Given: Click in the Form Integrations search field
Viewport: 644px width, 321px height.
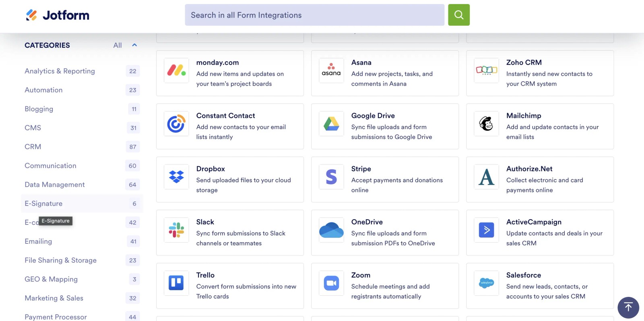Looking at the screenshot, I should [314, 15].
